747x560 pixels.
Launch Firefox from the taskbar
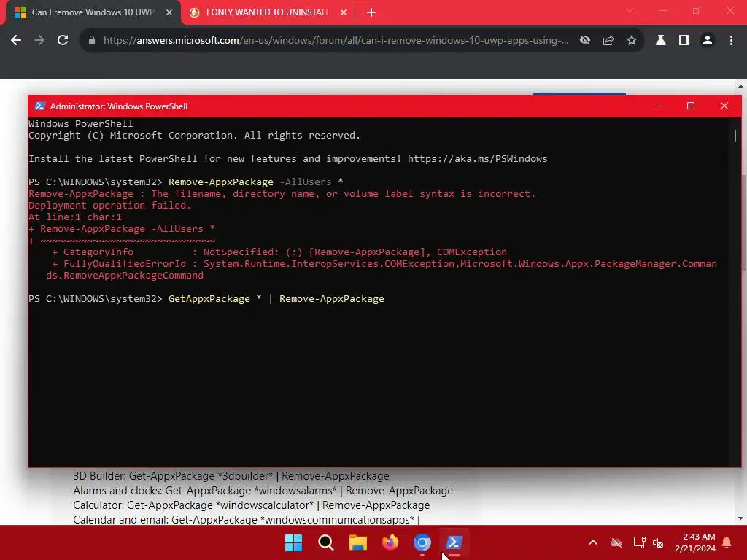tap(390, 542)
